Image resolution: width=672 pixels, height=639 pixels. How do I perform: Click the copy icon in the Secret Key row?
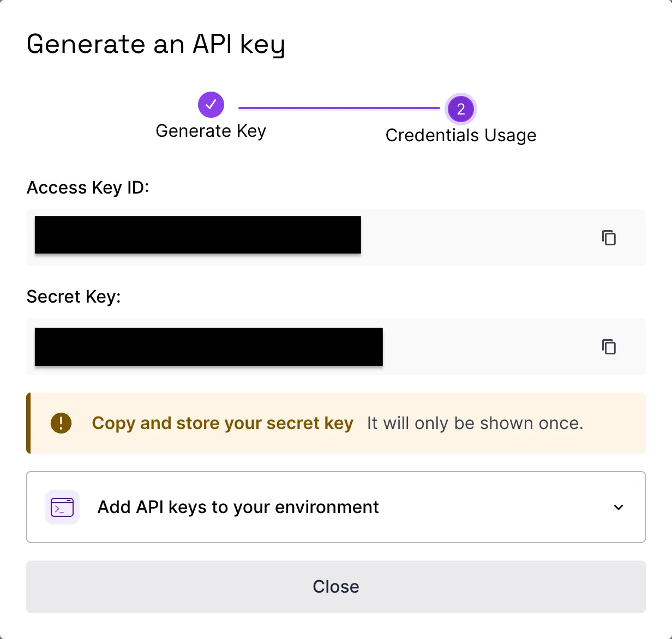click(x=609, y=347)
